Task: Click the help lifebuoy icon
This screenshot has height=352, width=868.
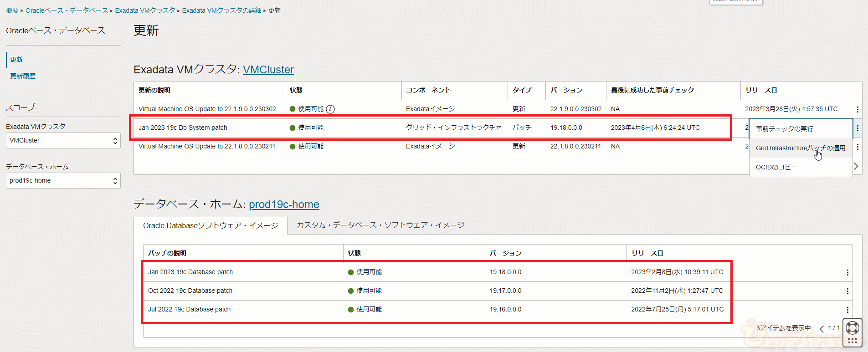Action: pyautogui.click(x=852, y=327)
